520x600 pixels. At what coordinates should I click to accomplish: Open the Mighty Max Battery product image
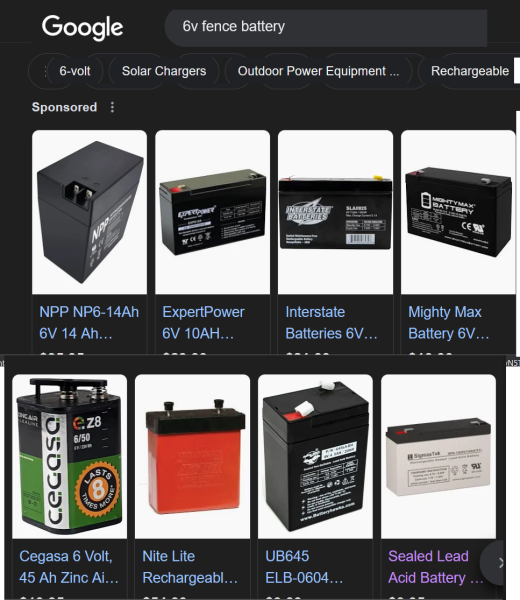(x=458, y=212)
